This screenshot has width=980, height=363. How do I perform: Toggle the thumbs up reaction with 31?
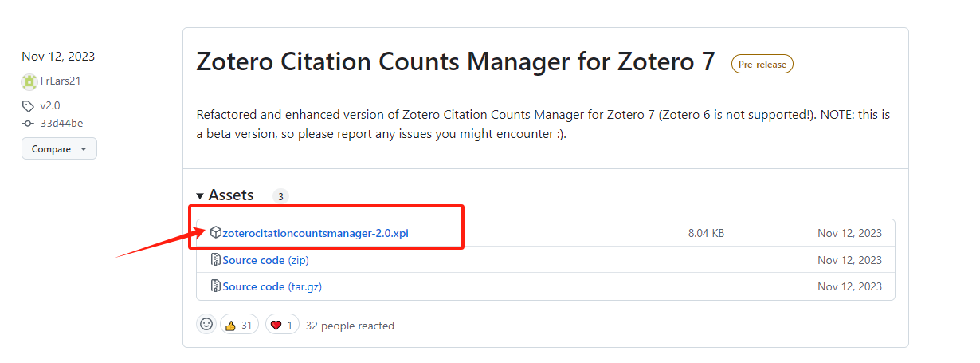(239, 325)
